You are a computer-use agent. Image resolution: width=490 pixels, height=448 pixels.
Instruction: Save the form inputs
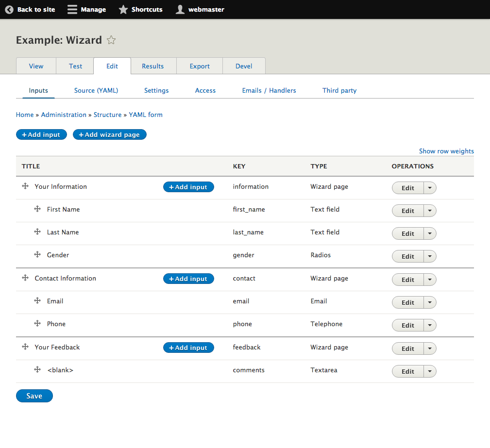(34, 396)
